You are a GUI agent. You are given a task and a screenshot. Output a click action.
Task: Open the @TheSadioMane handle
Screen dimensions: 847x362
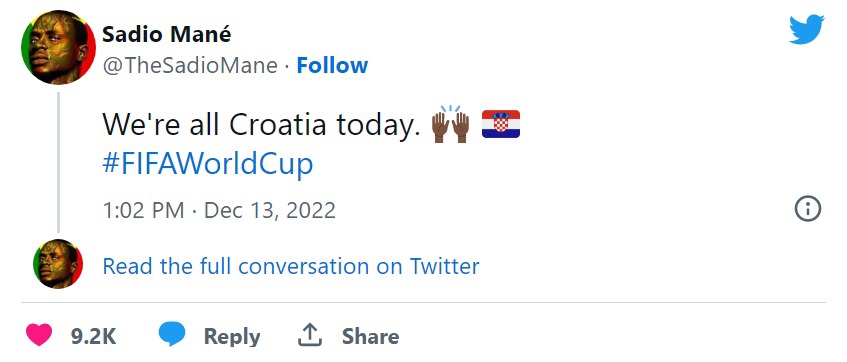tap(190, 66)
